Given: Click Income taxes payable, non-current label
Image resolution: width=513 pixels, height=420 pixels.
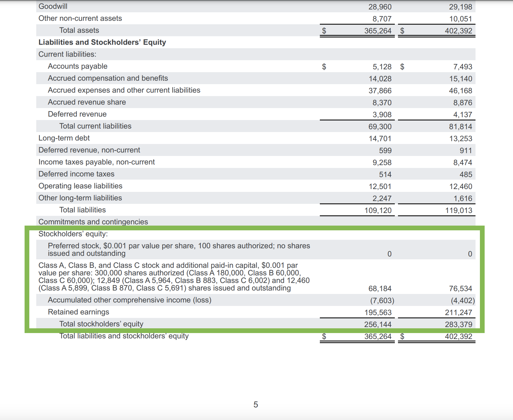Looking at the screenshot, I should (96, 162).
